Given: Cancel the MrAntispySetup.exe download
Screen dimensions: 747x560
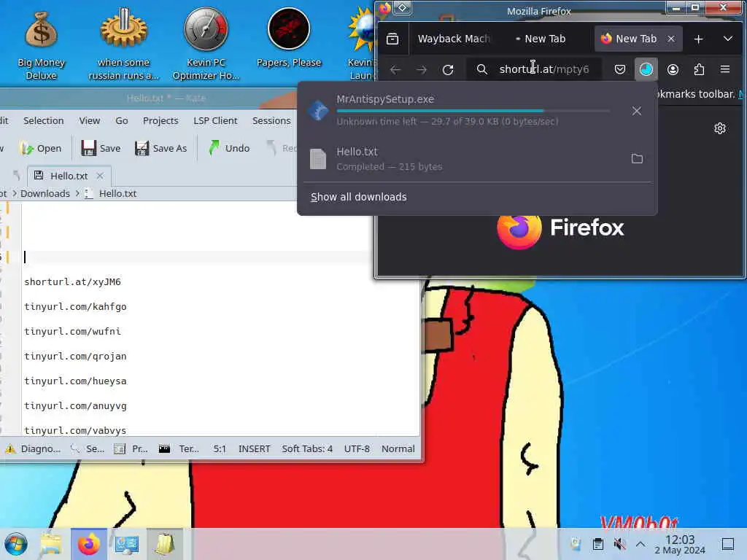Looking at the screenshot, I should point(636,111).
